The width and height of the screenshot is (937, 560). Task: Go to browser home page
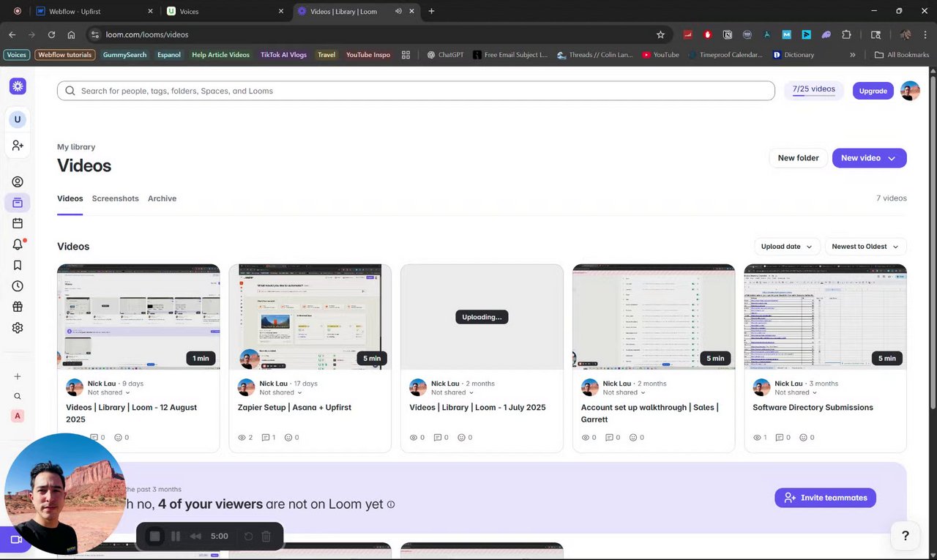point(71,34)
